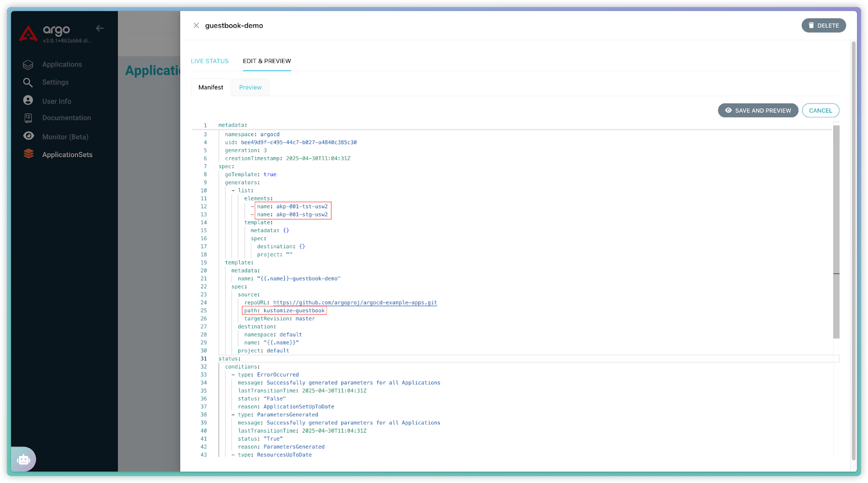Click the 'reason: ApplicationSetUpToDate' line

pos(286,407)
